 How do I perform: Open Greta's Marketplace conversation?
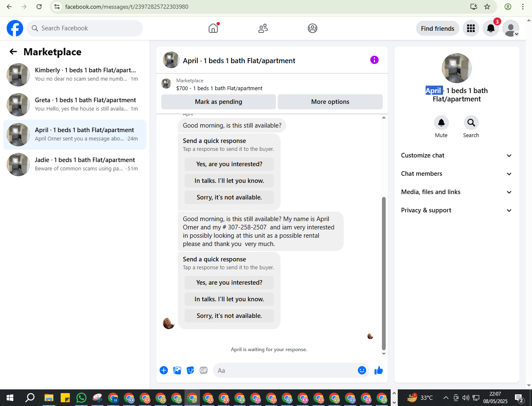pyautogui.click(x=75, y=105)
